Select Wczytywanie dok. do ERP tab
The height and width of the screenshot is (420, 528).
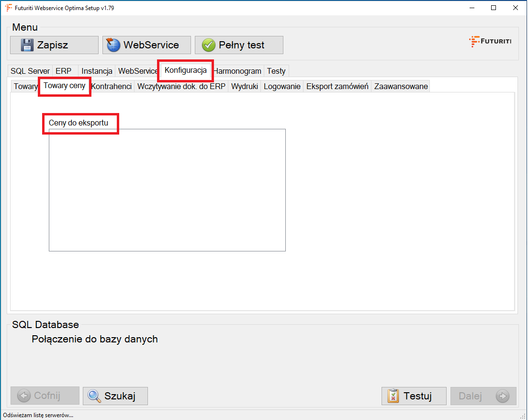pos(181,87)
